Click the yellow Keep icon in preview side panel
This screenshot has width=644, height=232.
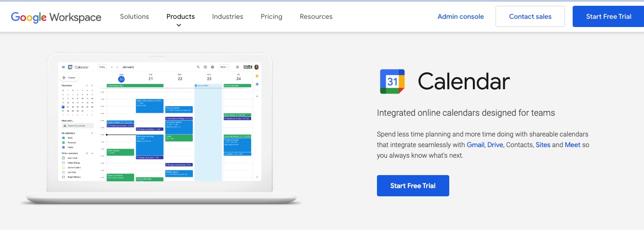[x=257, y=76]
